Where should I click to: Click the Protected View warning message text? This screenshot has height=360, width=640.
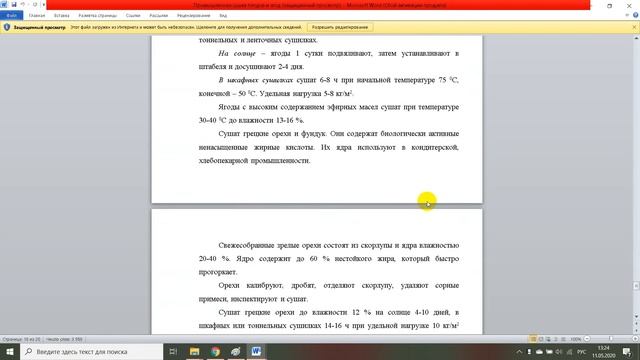pyautogui.click(x=186, y=27)
